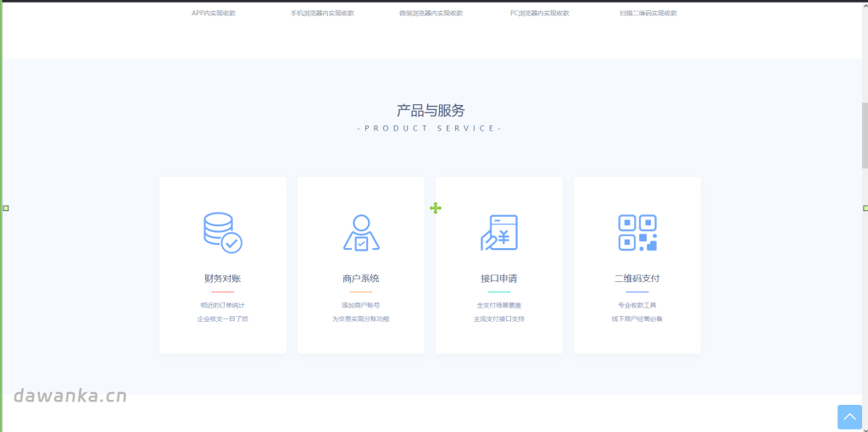Click the 主流支付接口支持 description text

click(498, 319)
